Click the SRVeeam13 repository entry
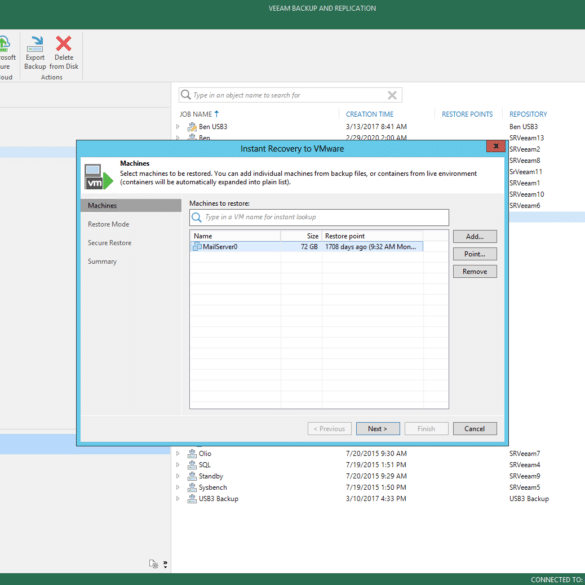This screenshot has height=585, width=585. click(x=526, y=138)
